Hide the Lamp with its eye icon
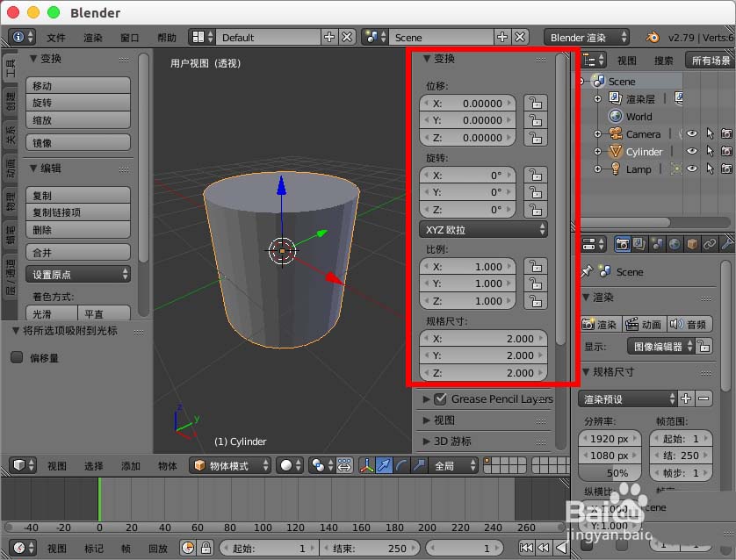The image size is (736, 560). coord(691,169)
